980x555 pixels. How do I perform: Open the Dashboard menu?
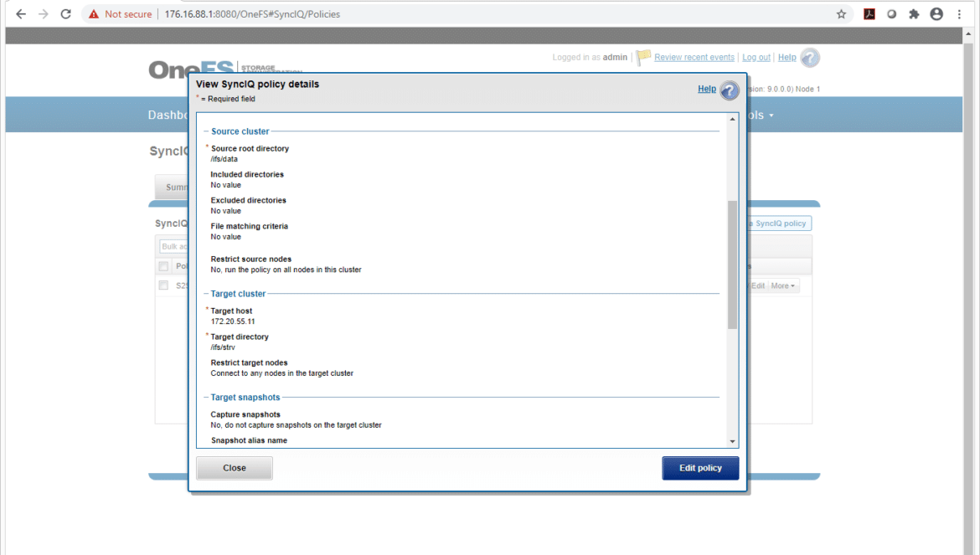tap(168, 115)
